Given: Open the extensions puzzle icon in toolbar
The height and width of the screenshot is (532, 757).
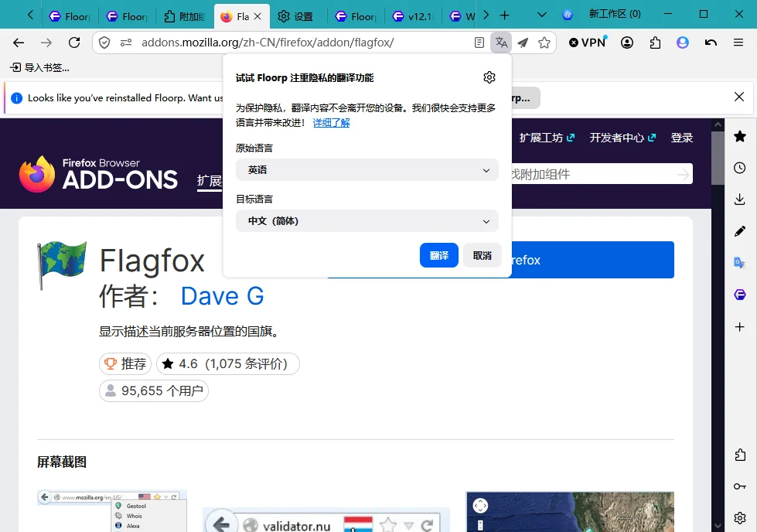Looking at the screenshot, I should (655, 43).
